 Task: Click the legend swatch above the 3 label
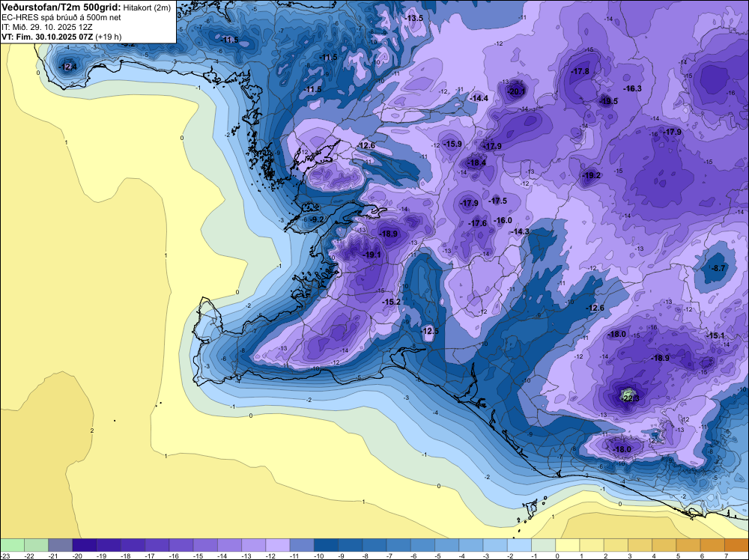click(x=640, y=545)
